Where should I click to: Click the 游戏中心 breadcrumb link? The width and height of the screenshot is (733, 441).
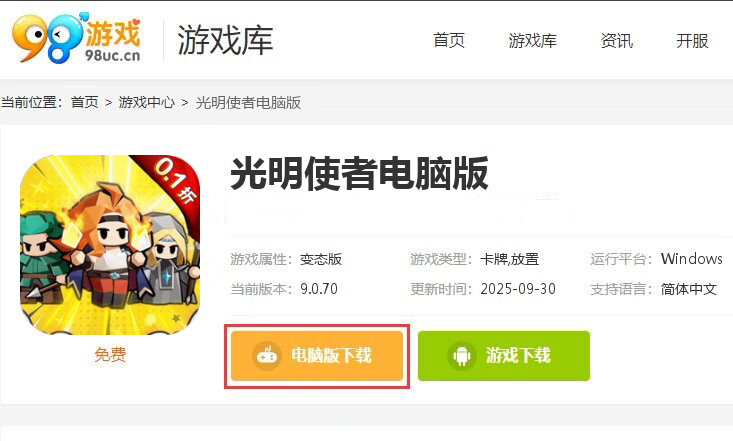point(146,102)
